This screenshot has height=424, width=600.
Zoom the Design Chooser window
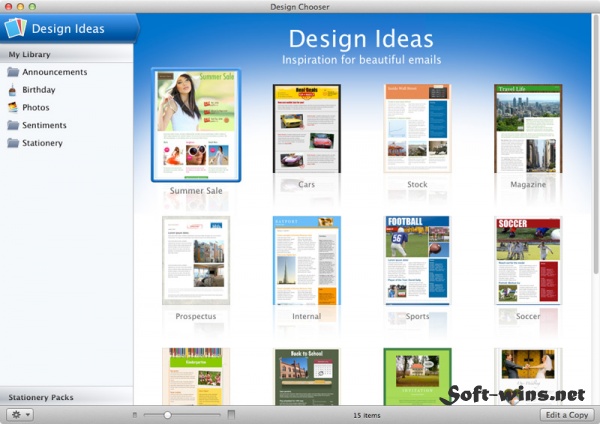33,7
